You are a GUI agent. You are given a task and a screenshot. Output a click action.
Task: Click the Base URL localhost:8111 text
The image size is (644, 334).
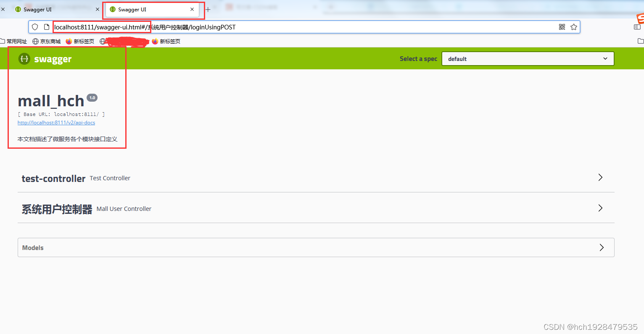coord(61,114)
